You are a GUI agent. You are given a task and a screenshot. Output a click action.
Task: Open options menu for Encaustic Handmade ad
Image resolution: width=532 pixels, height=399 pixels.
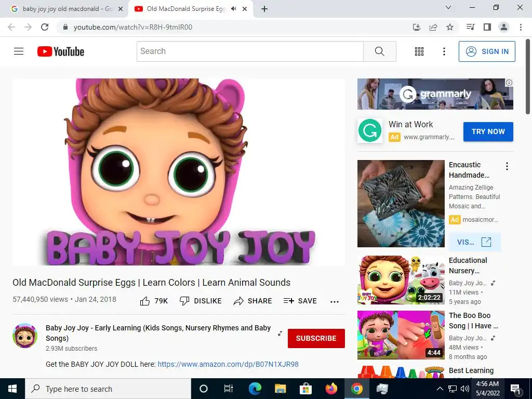coord(507,166)
